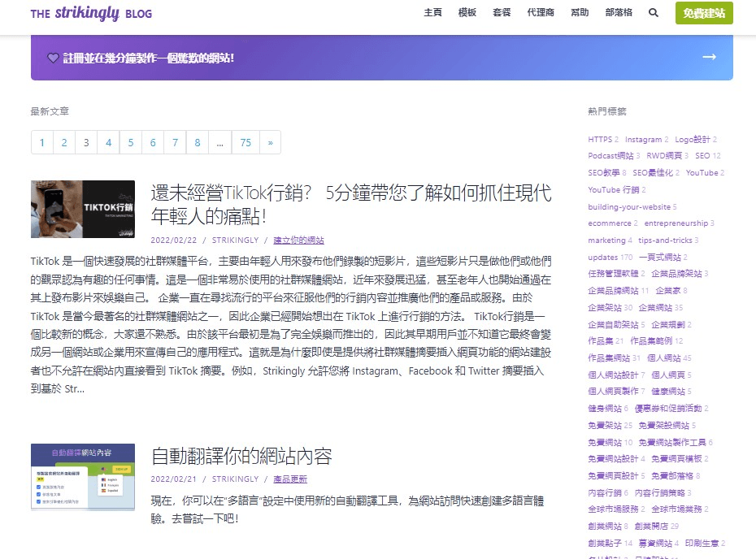Screen dimensions: 756x559
Task: Jump to page 75 in pagination
Action: click(245, 142)
